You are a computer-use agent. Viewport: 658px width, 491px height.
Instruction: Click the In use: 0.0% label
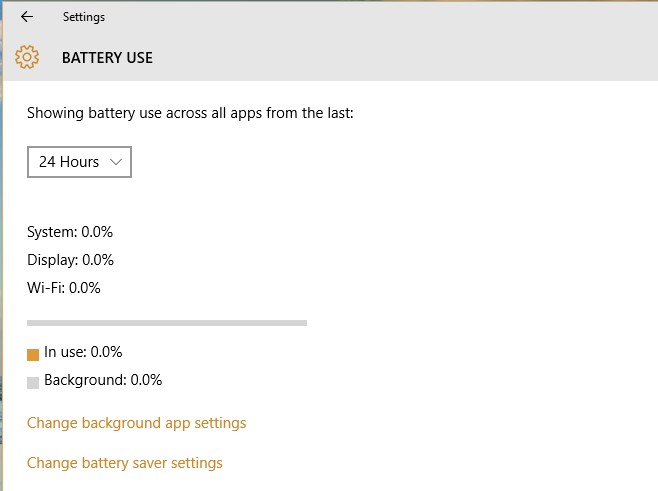83,352
